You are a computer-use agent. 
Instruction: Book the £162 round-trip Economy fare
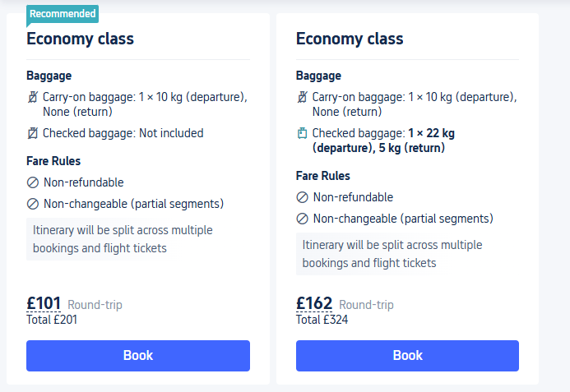407,356
